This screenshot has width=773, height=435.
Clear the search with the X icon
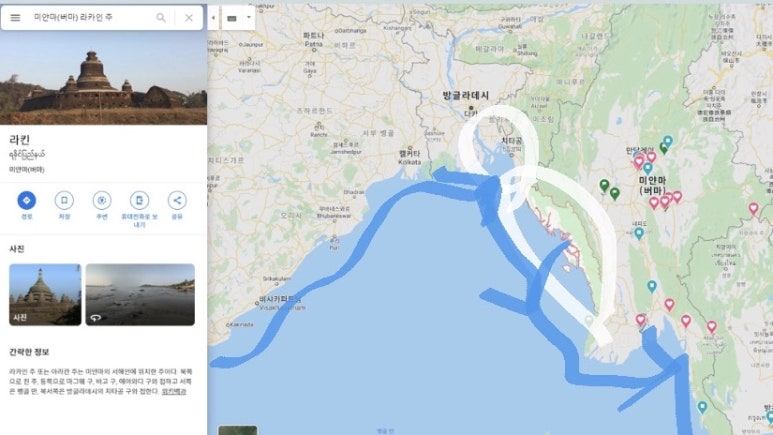(x=189, y=18)
